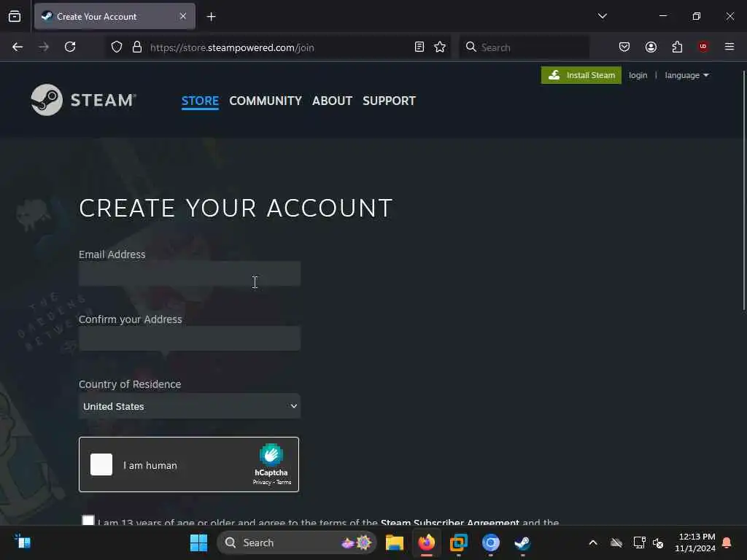Open hCaptcha Privacy link
The height and width of the screenshot is (560, 747).
[x=262, y=483]
